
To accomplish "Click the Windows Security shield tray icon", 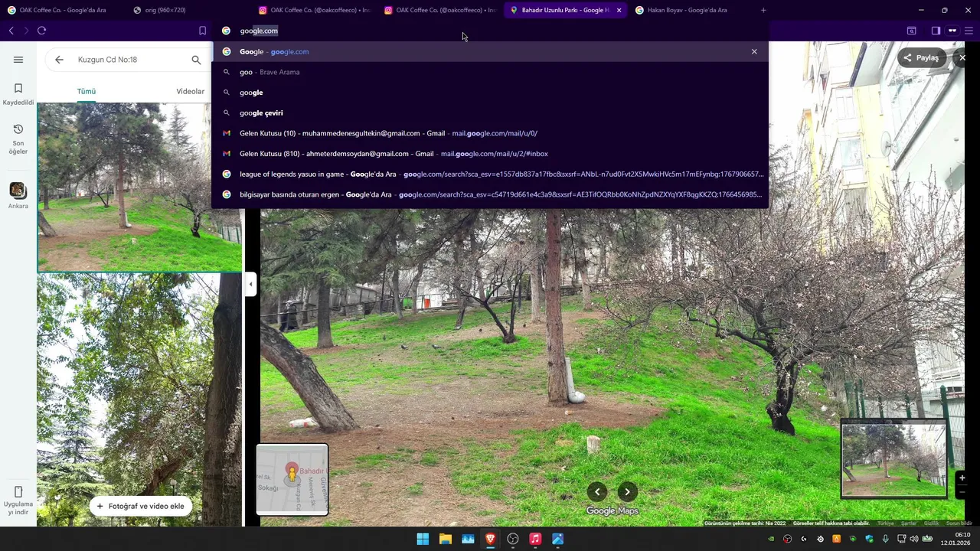I will (x=869, y=539).
